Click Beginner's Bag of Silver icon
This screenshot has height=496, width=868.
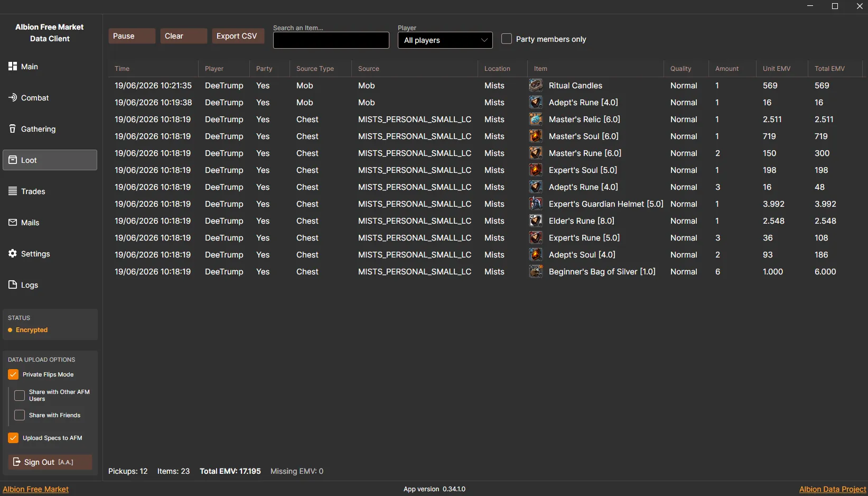tap(536, 271)
